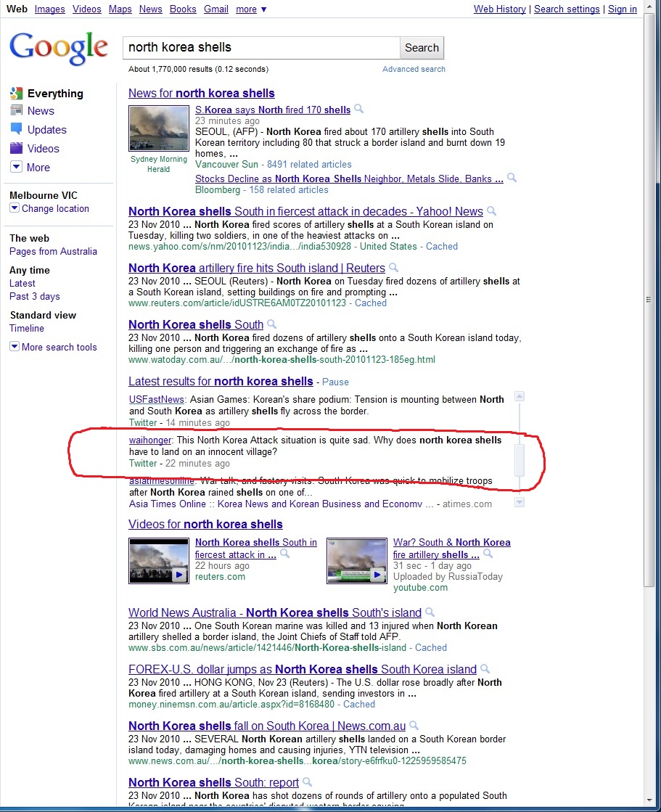The width and height of the screenshot is (661, 812).
Task: Open waihonger Twitter user link
Action: coord(150,440)
